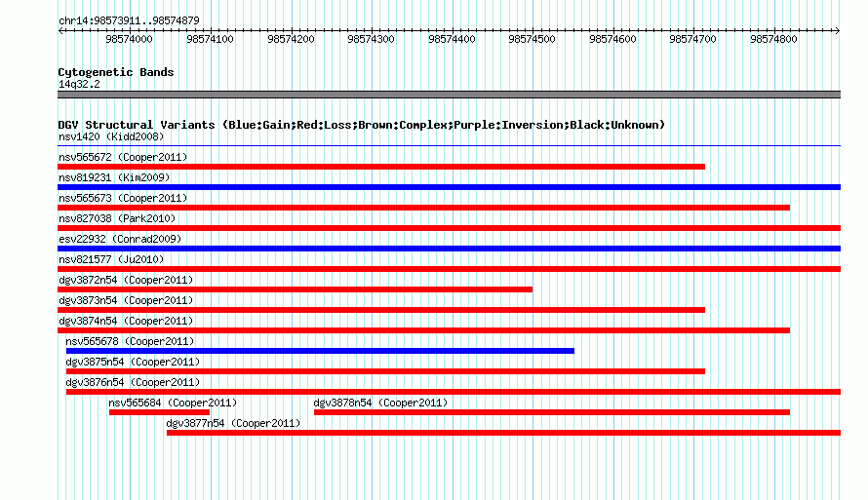Select ruler position 98574600

pos(612,39)
